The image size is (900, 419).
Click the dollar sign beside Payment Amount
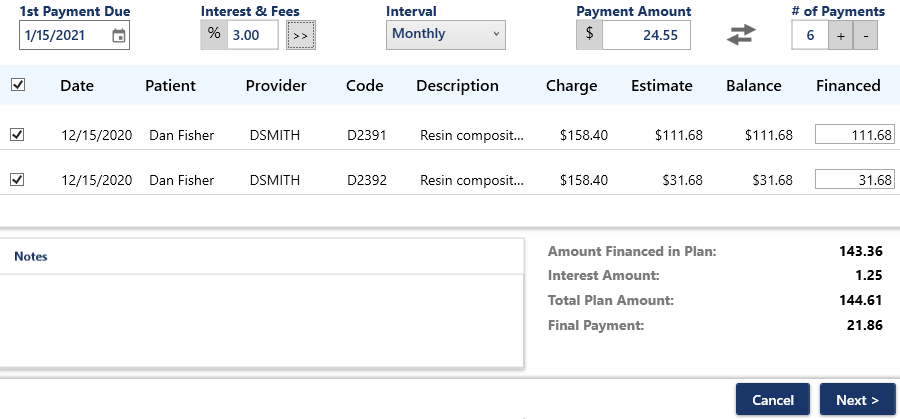[x=589, y=34]
